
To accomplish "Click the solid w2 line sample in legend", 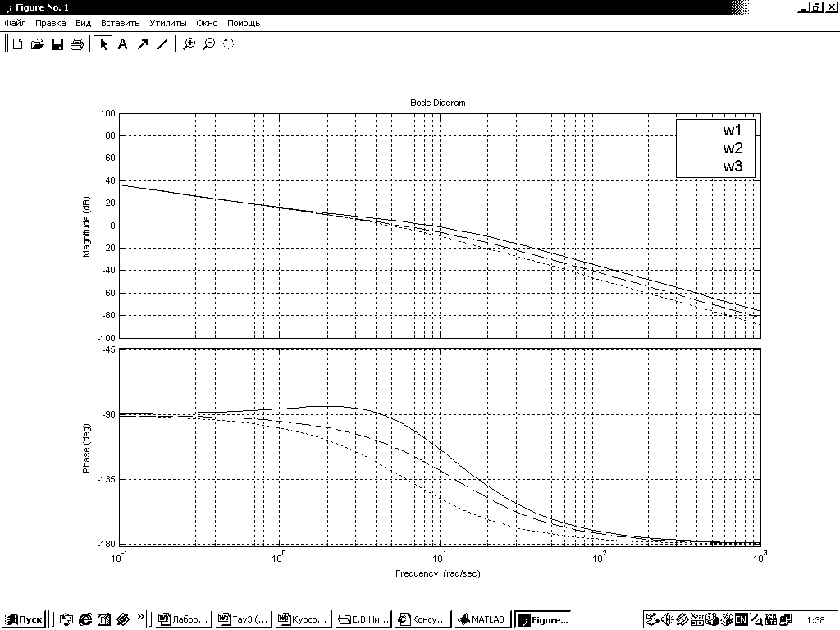I will (x=699, y=148).
